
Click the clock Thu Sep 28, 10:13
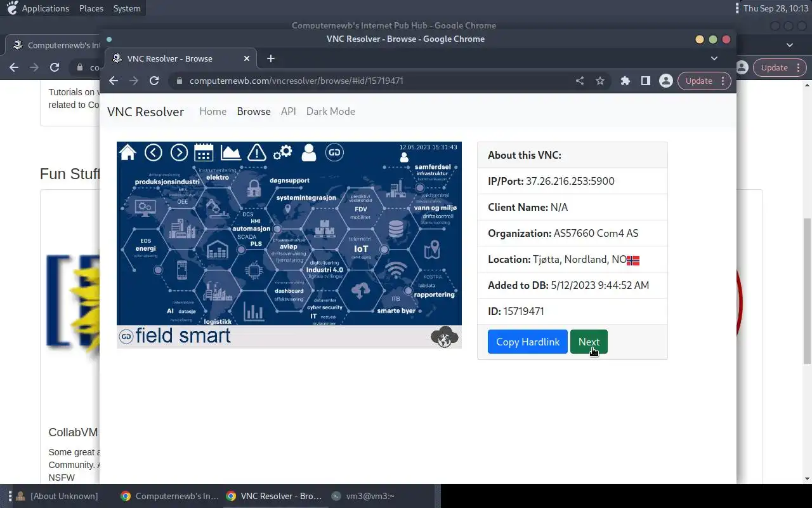tap(775, 8)
